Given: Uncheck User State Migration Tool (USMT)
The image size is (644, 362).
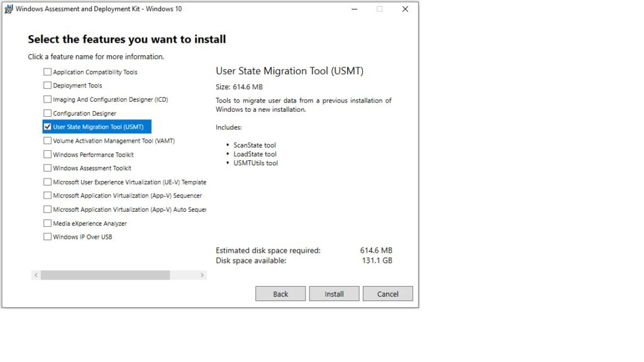Looking at the screenshot, I should tap(47, 127).
